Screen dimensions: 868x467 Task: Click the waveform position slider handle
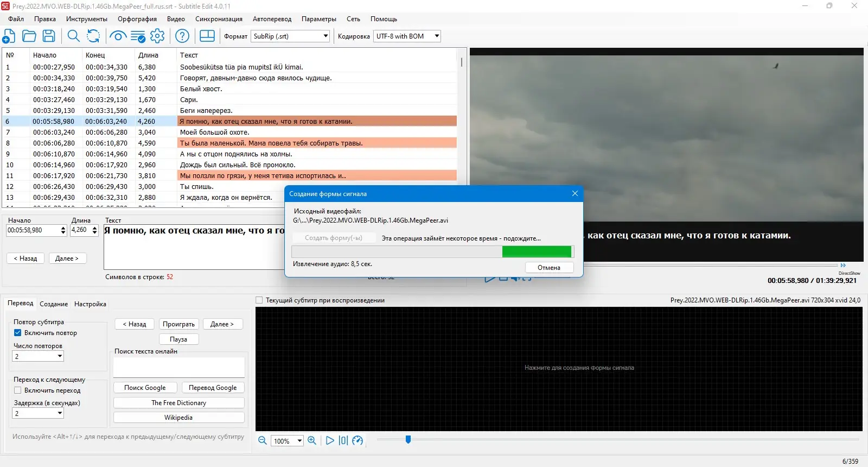click(x=408, y=439)
